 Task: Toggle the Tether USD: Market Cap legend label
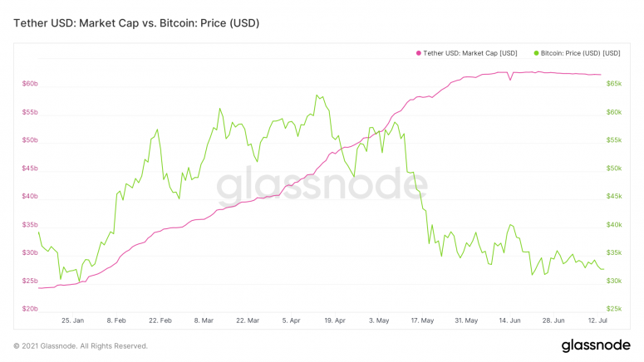[470, 53]
